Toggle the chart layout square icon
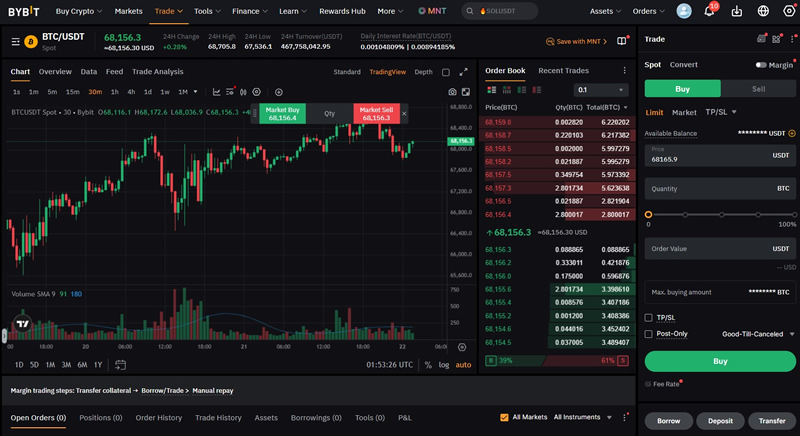Screen dimensions: 800x436 (x=446, y=72)
